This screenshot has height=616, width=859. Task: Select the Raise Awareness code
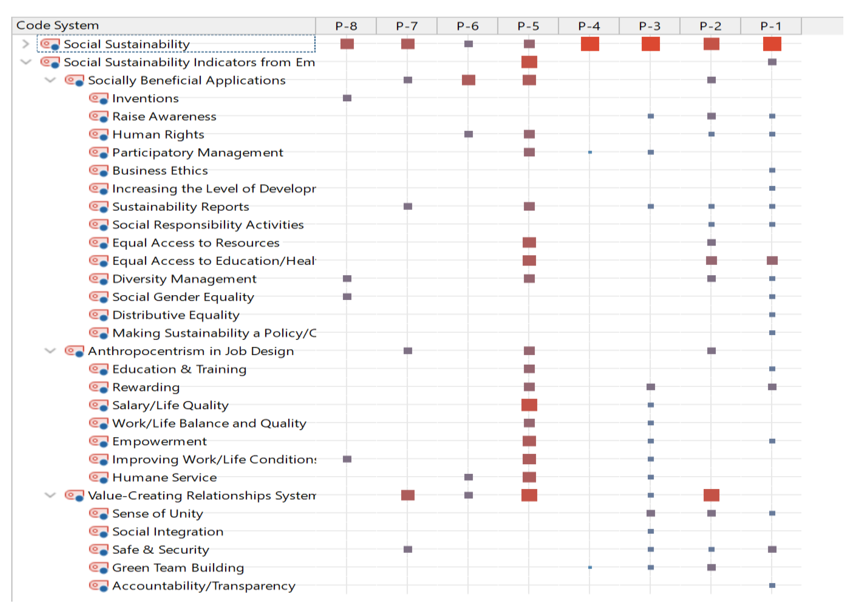164,116
